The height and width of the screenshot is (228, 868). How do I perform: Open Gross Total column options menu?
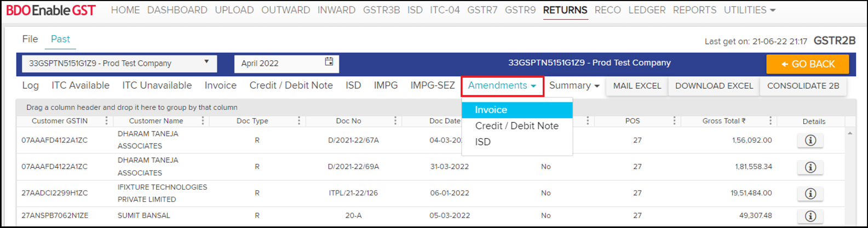point(771,121)
